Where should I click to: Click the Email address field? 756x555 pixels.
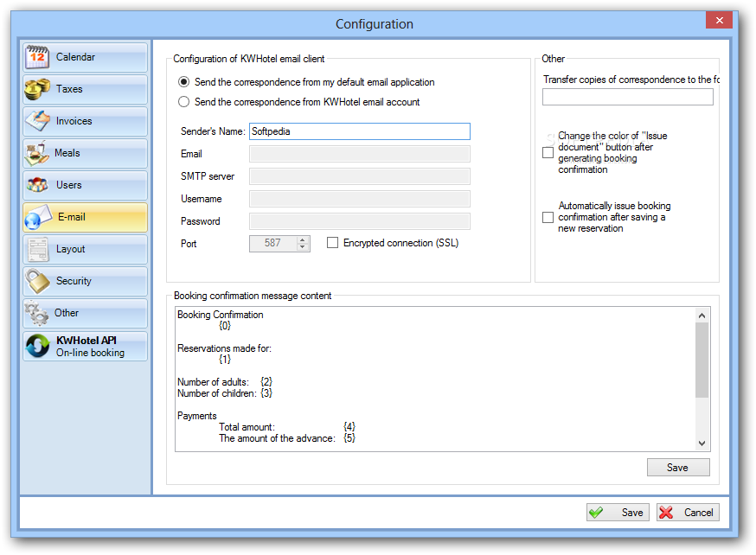360,154
